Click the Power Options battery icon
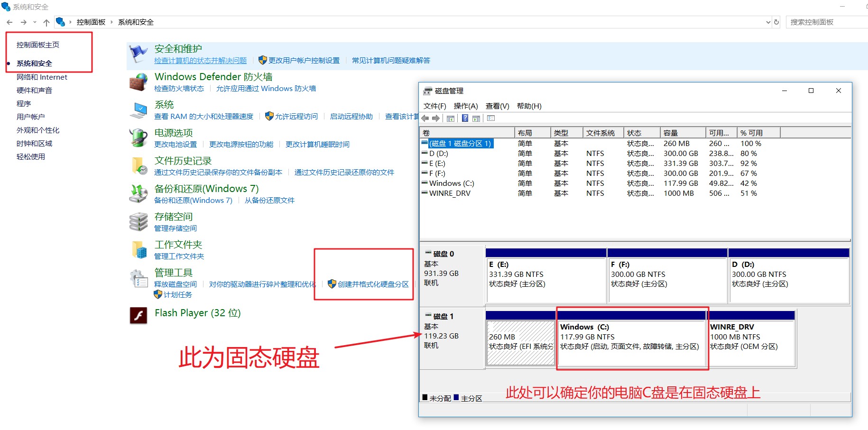Image resolution: width=868 pixels, height=430 pixels. [x=138, y=138]
